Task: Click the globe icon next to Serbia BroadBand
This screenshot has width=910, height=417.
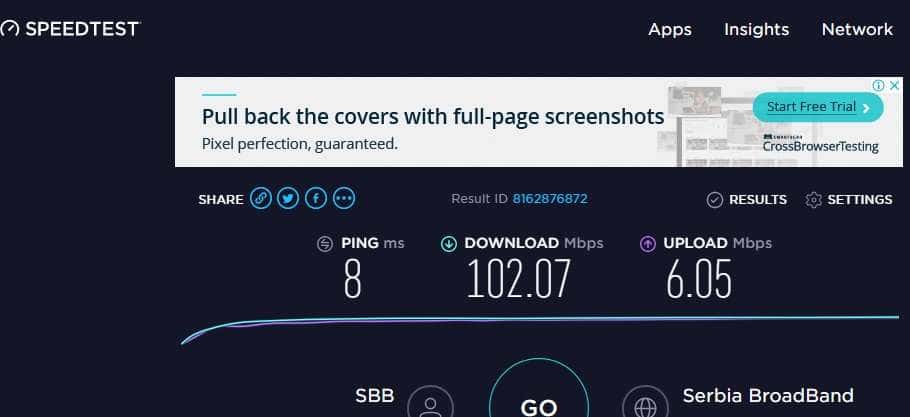Action: 645,402
